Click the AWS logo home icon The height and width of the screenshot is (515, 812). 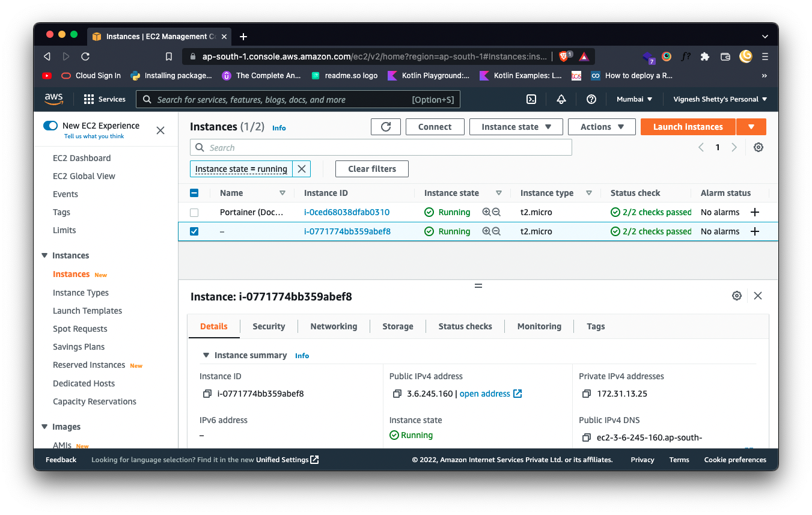[54, 99]
